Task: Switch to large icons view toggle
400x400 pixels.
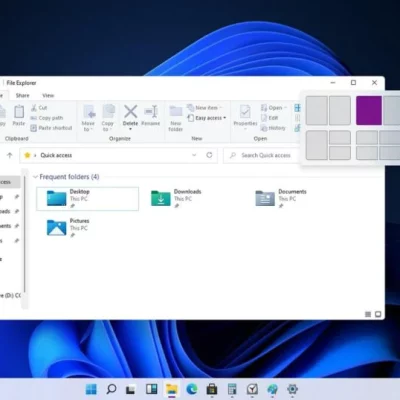Action: (x=378, y=314)
